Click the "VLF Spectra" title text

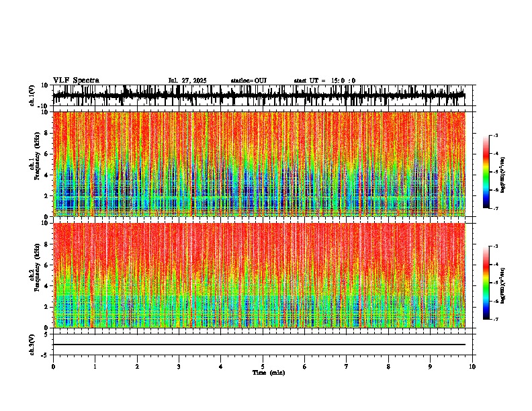click(76, 81)
